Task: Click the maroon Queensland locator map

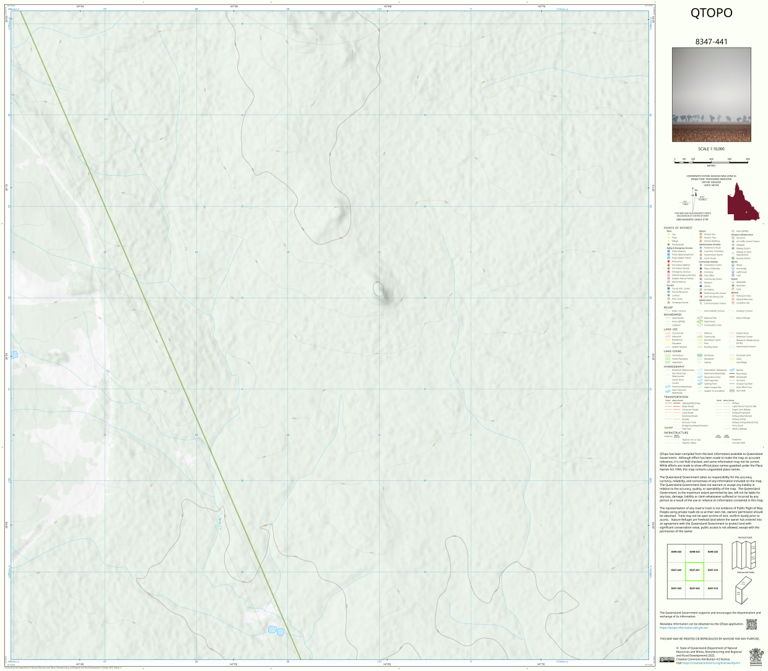Action: pyautogui.click(x=743, y=202)
